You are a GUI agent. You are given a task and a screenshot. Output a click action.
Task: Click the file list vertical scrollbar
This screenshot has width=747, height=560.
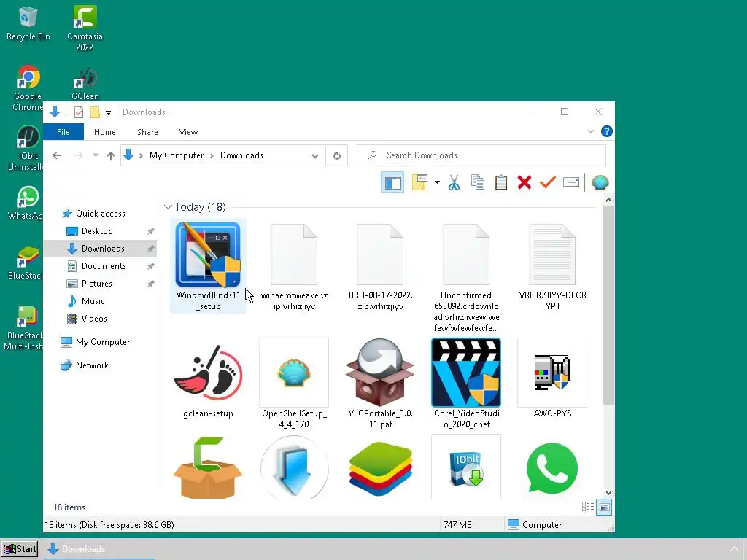coord(608,305)
